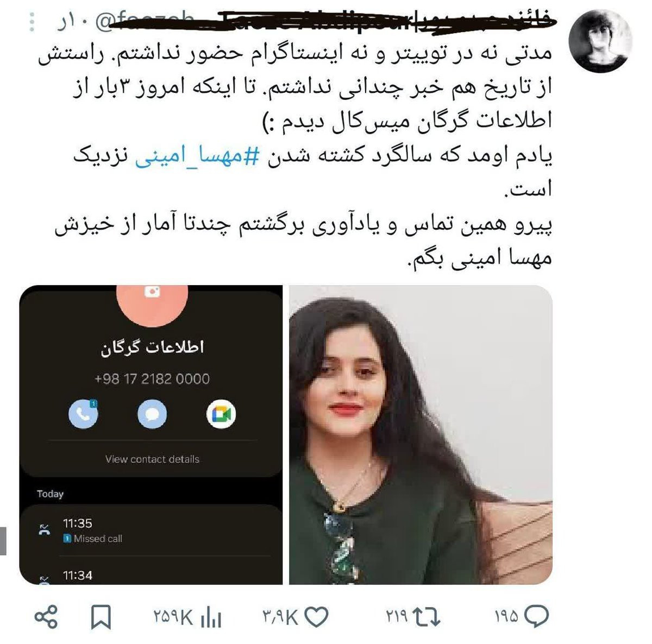
Task: Tap the share icon under the tweet
Action: tap(46, 617)
